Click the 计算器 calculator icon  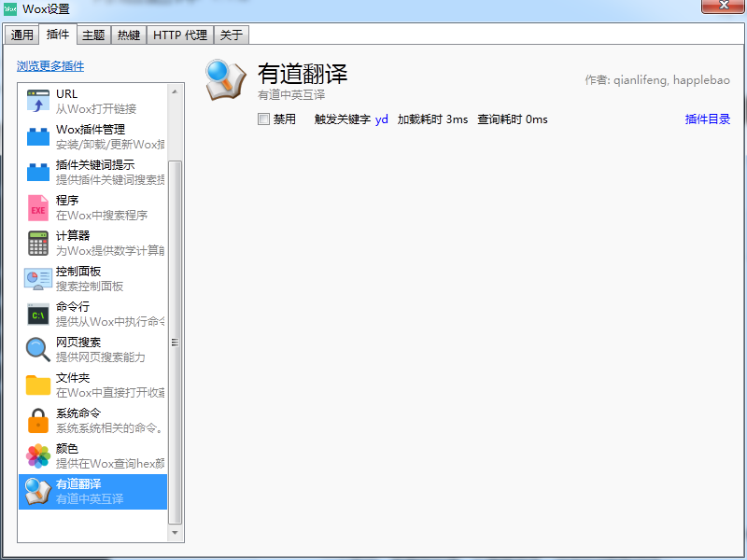[38, 244]
